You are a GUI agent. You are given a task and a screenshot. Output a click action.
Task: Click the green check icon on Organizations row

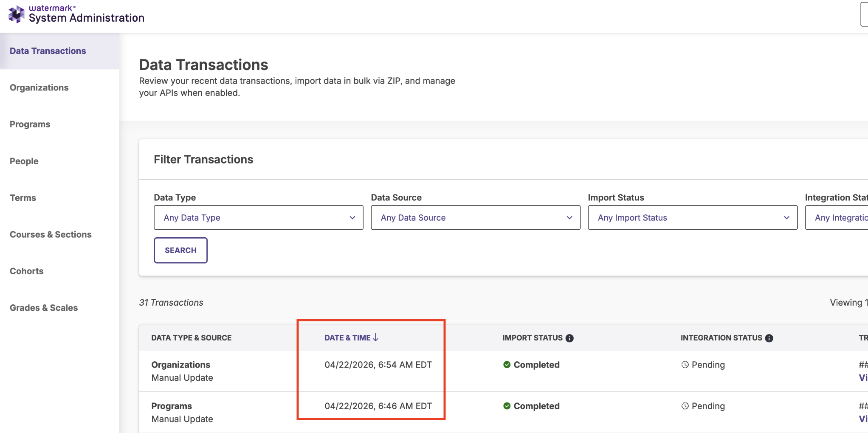[507, 365]
